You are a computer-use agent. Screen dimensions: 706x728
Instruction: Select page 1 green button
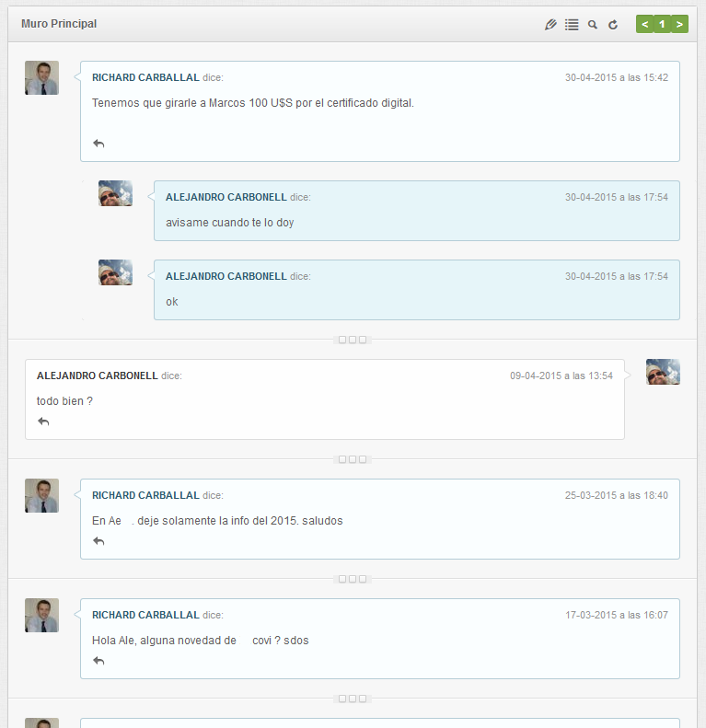coord(662,24)
